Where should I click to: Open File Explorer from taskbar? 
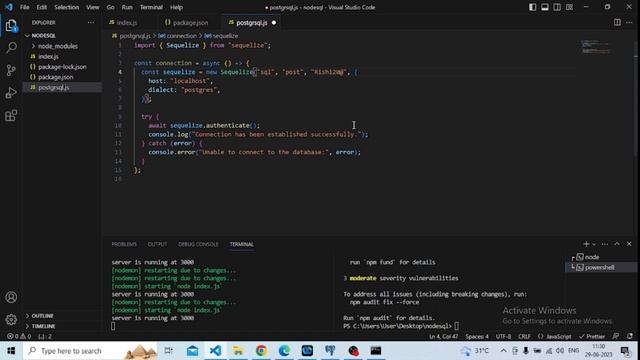238,351
